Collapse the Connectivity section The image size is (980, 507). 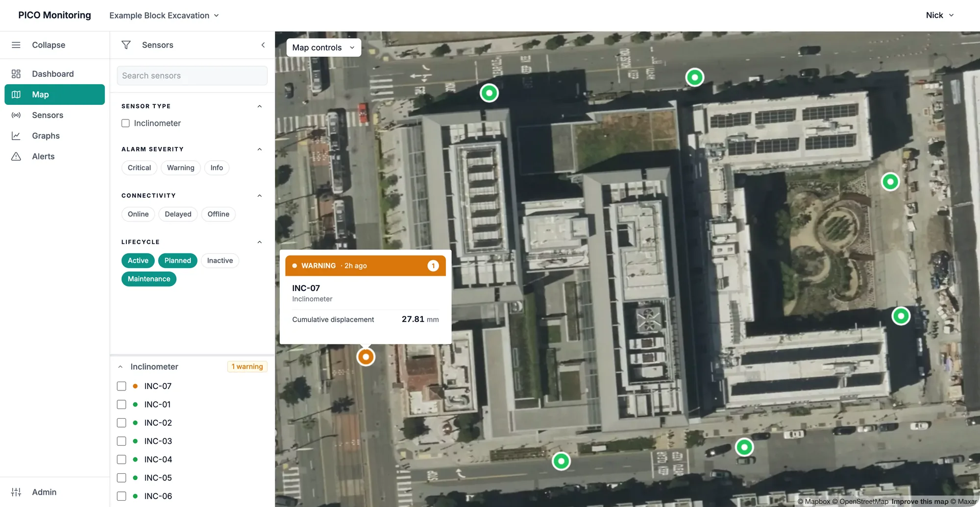click(x=260, y=196)
